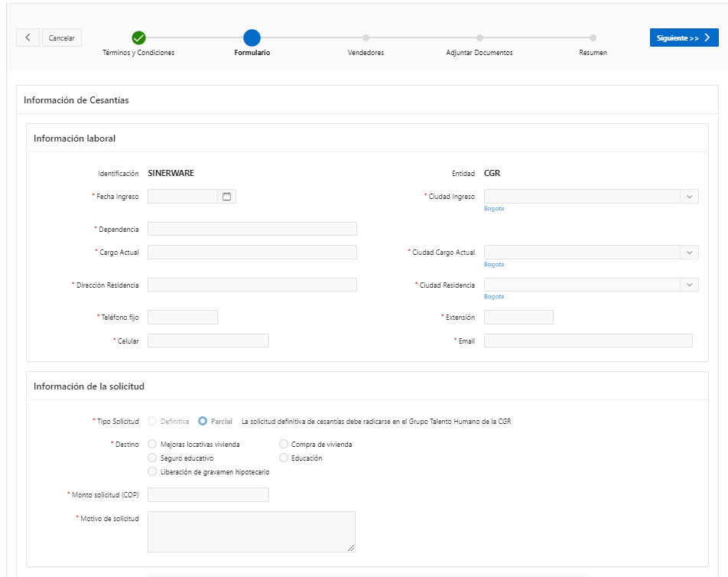Click the Motivo de solicitud resize handle
Viewport: 728px width, 577px height.
pos(352,548)
